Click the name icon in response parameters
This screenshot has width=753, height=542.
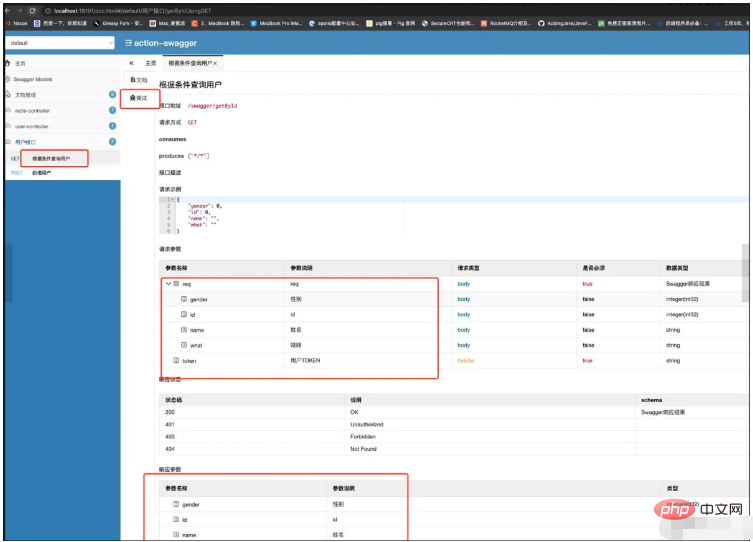(x=176, y=534)
